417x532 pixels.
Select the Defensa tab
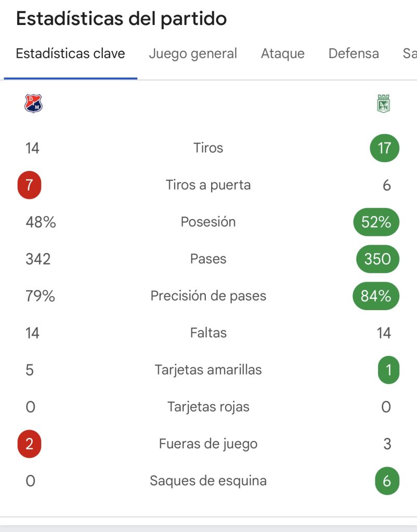tap(354, 54)
